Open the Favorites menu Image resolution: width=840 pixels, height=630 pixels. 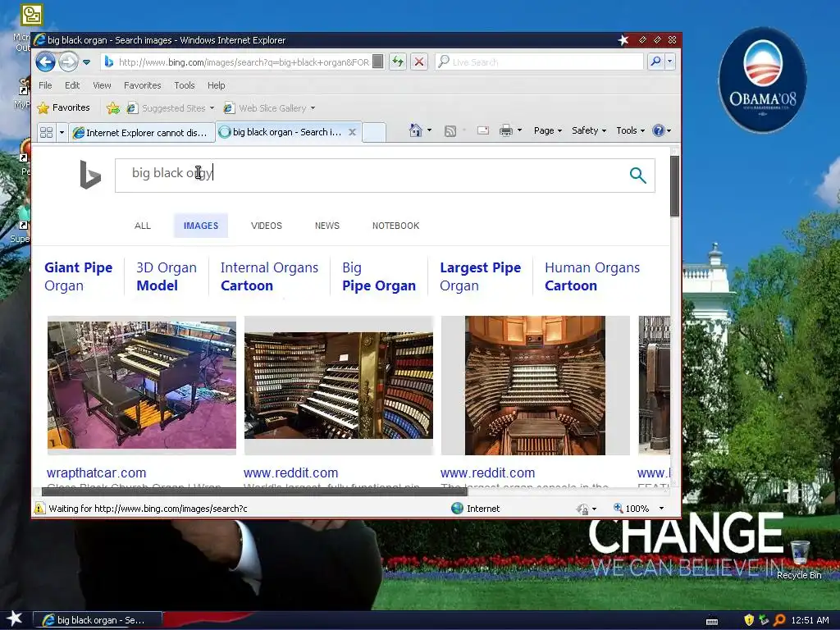point(143,85)
